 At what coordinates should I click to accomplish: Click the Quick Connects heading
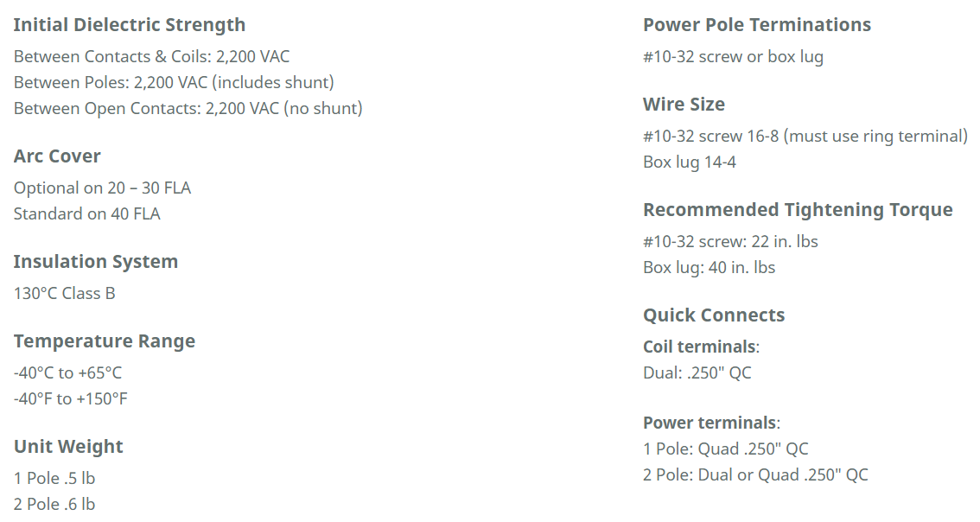[714, 315]
